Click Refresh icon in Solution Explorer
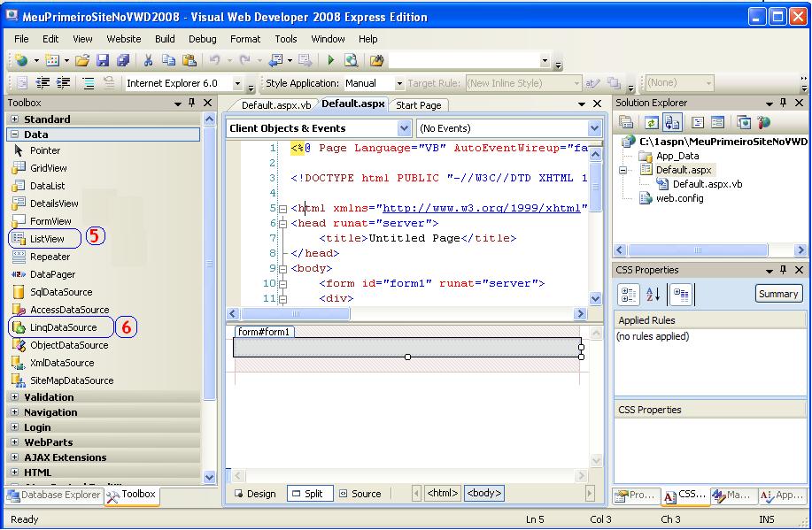The image size is (812, 530). point(651,123)
